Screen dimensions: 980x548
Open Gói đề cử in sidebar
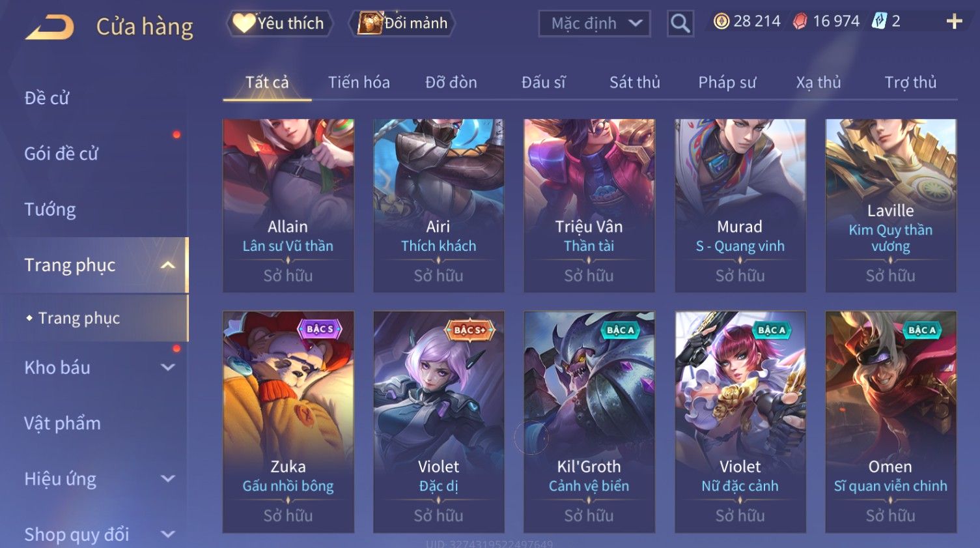pyautogui.click(x=61, y=154)
